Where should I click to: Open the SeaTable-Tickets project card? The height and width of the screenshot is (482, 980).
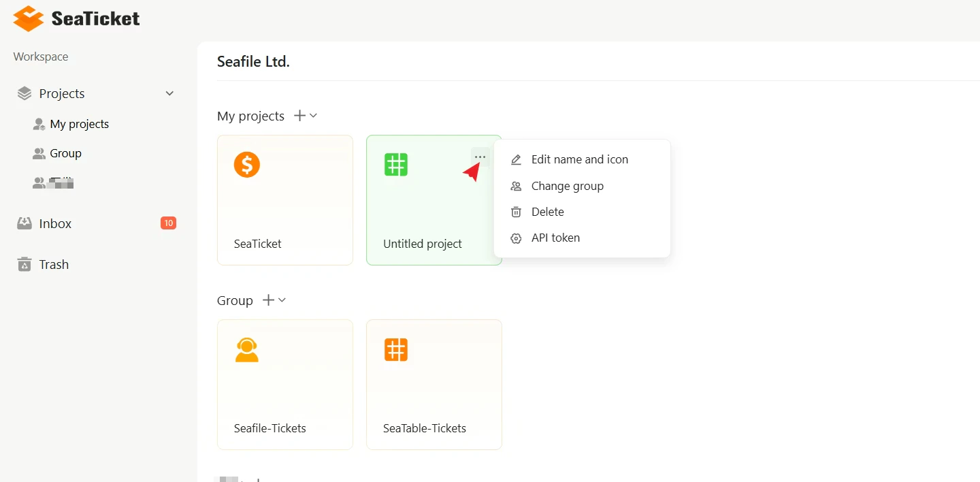pyautogui.click(x=434, y=385)
